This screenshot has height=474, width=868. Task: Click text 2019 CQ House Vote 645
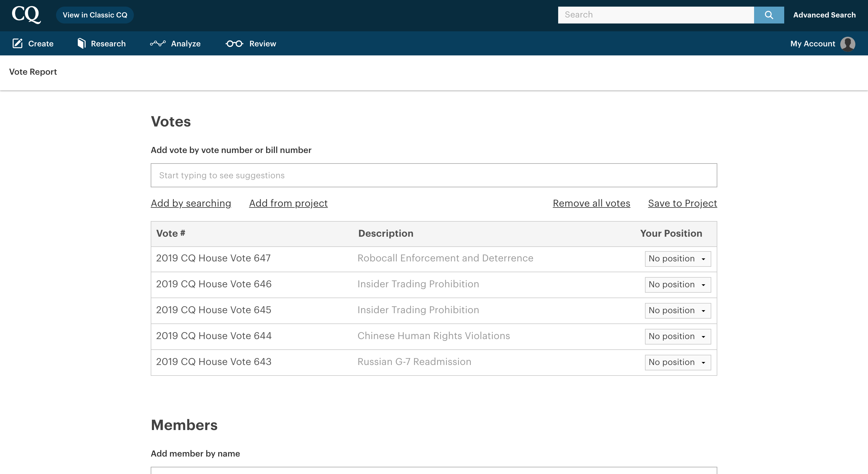(x=214, y=310)
